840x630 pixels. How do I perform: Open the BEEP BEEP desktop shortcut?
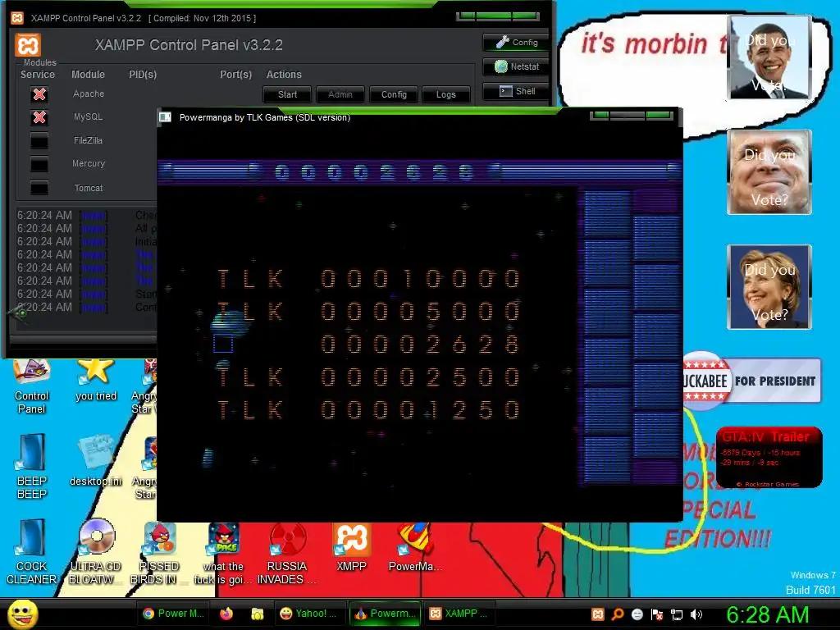click(x=32, y=467)
